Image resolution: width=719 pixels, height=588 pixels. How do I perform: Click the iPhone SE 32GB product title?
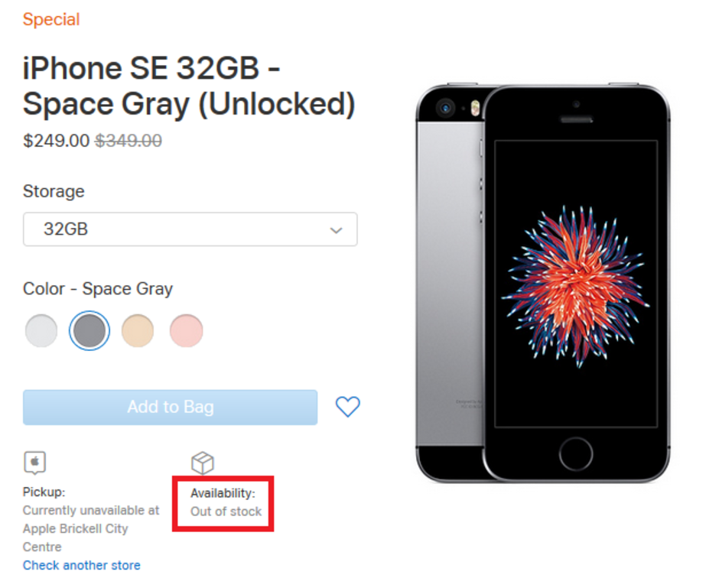pyautogui.click(x=189, y=86)
